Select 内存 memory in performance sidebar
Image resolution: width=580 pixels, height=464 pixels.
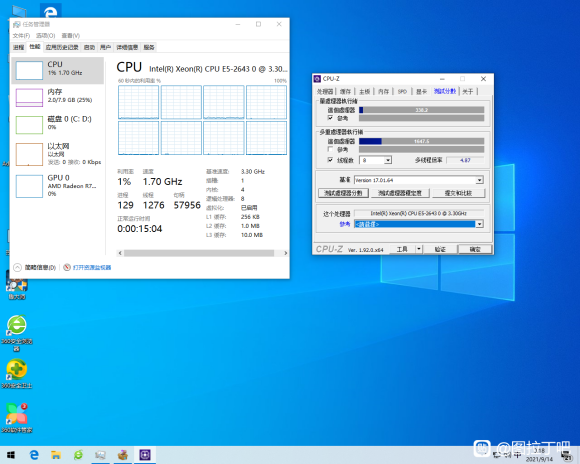coord(58,97)
